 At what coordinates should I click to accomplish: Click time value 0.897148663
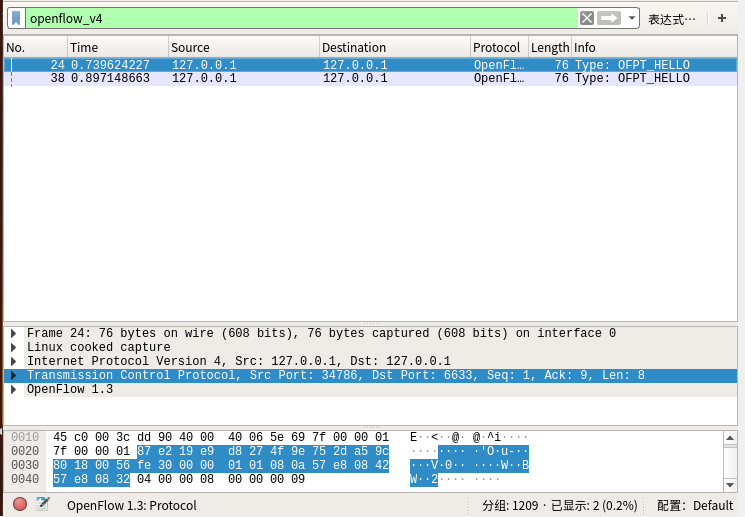110,78
